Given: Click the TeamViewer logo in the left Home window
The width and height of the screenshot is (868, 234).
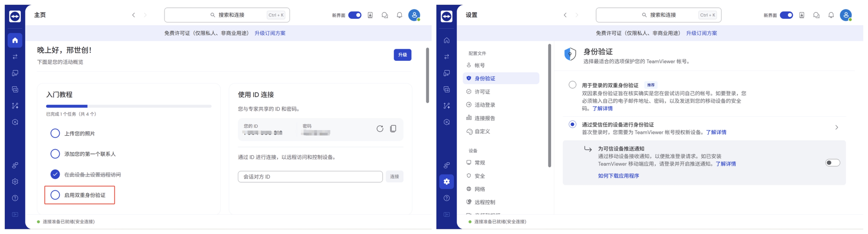Looking at the screenshot, I should pyautogui.click(x=15, y=16).
